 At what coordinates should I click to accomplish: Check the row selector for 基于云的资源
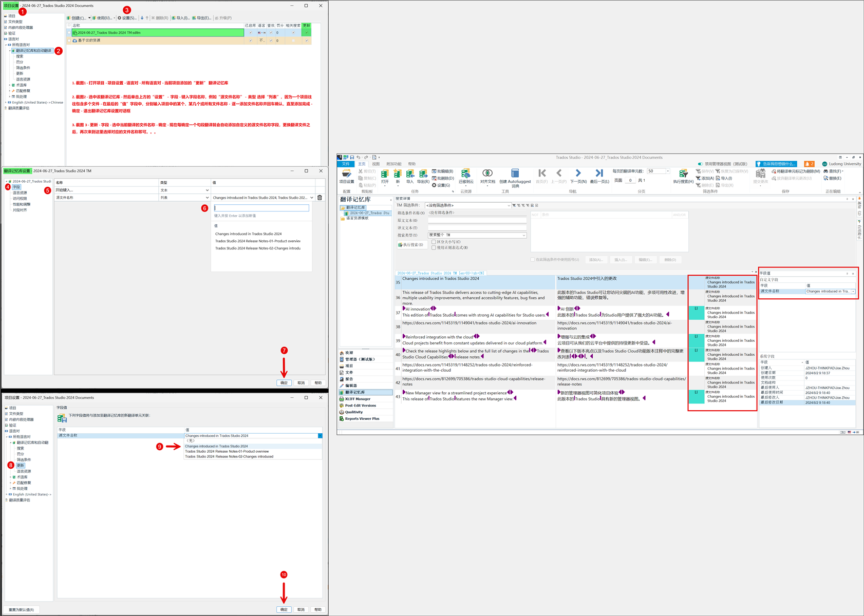pyautogui.click(x=69, y=41)
